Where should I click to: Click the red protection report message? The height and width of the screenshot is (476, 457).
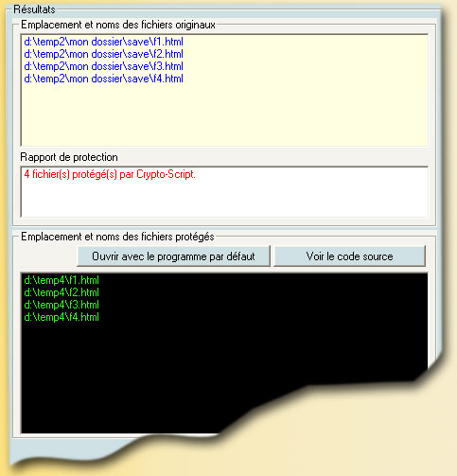[110, 174]
